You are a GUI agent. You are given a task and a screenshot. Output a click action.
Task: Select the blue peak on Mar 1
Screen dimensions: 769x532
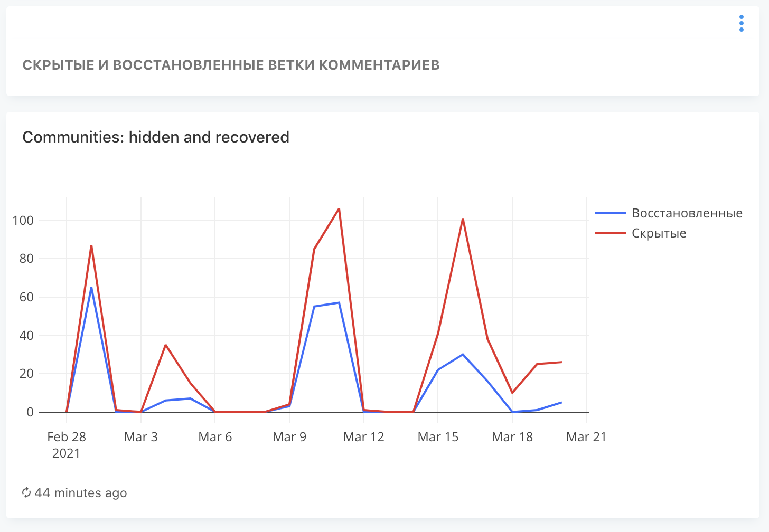point(91,288)
